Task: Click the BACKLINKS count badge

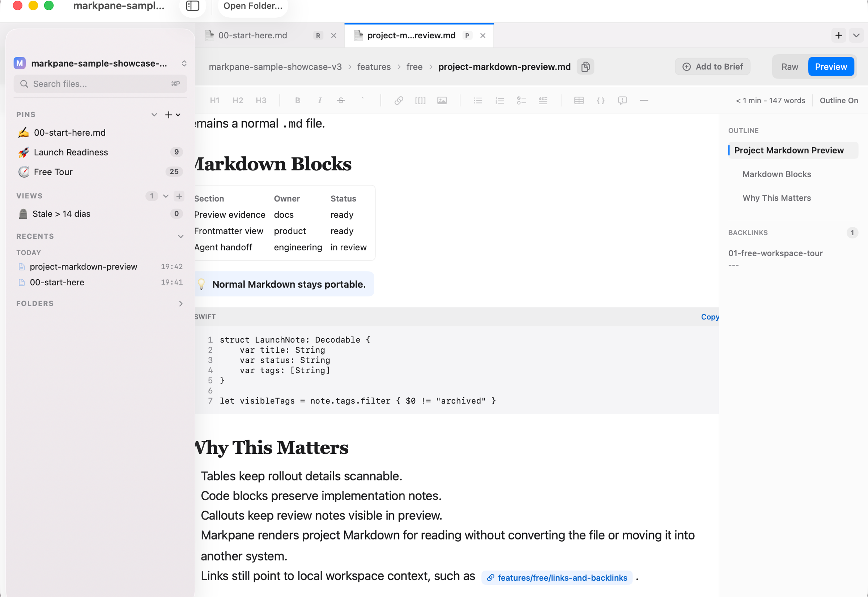Action: click(852, 233)
